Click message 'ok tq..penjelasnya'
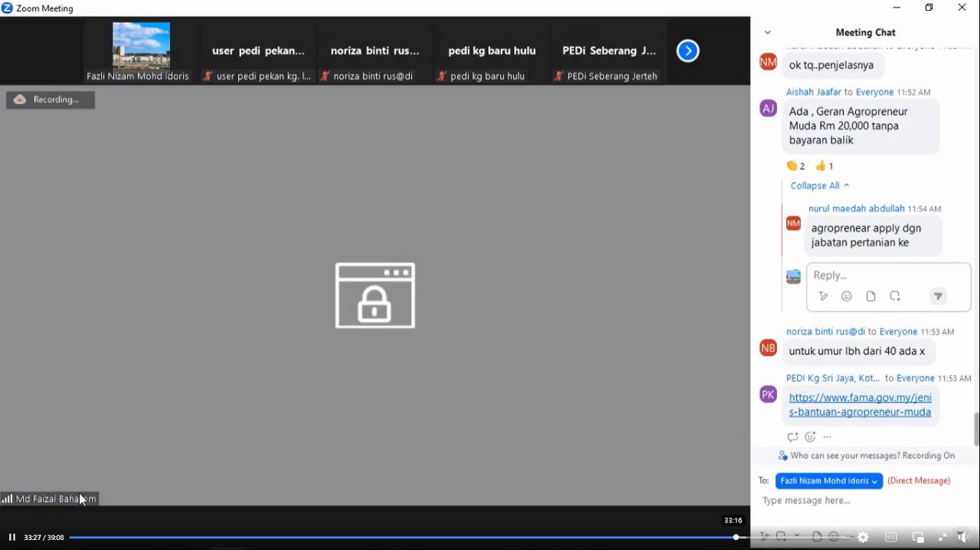The image size is (980, 550). coord(831,65)
